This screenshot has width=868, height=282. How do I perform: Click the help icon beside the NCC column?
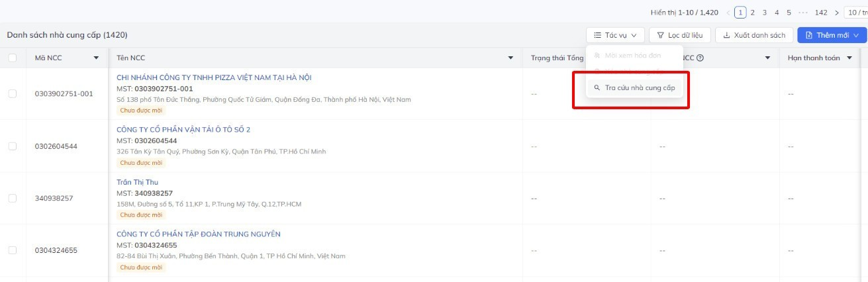(x=700, y=58)
